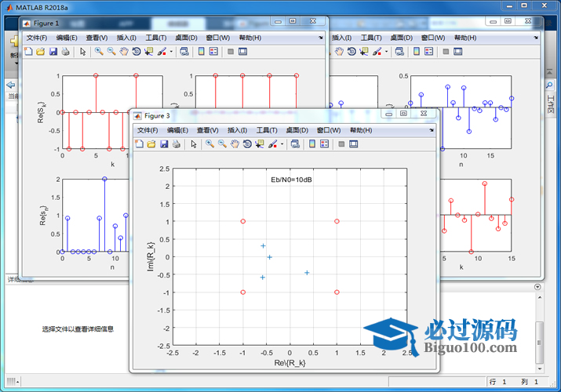
Task: Dock Figure 1 using menu bar arrow
Action: 321,38
